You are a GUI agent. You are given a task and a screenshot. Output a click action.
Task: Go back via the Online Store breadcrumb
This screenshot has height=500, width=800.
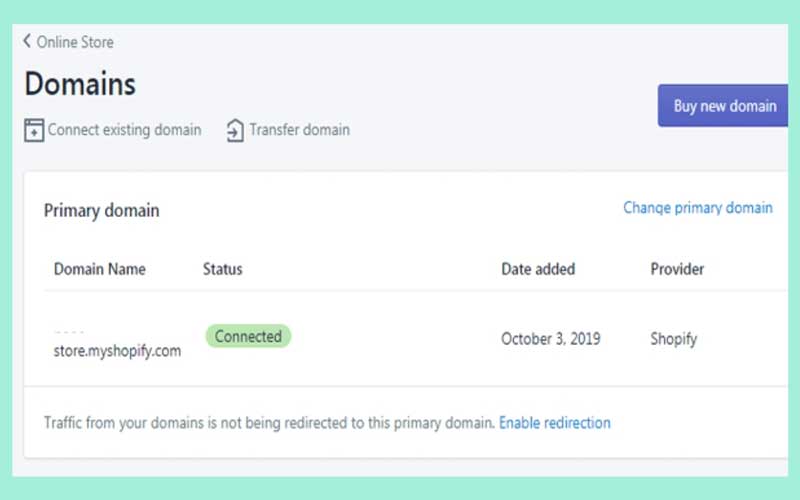click(75, 42)
